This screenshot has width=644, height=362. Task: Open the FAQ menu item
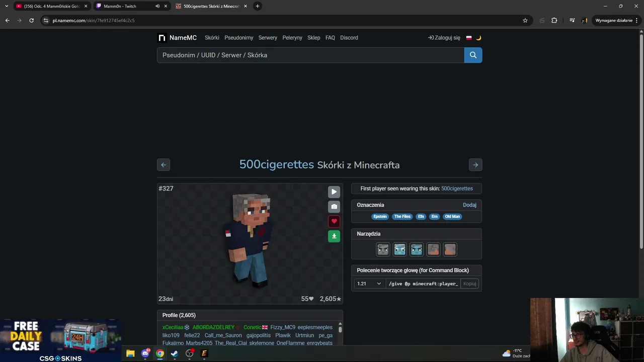330,38
